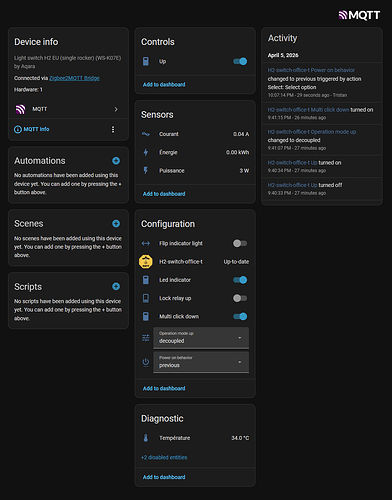Add a new script with plus icon
Screen dimensions: 392x500
(x=116, y=286)
